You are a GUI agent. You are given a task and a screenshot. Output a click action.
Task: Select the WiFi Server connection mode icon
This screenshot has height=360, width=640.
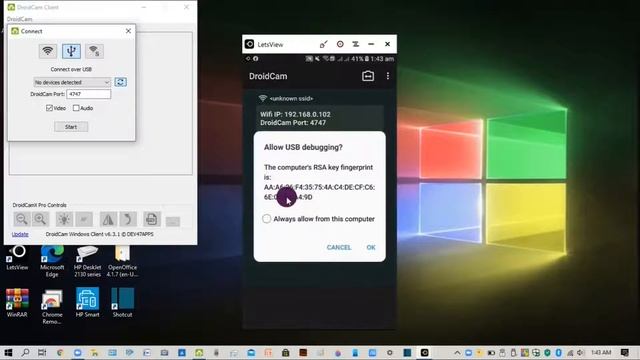coord(94,51)
